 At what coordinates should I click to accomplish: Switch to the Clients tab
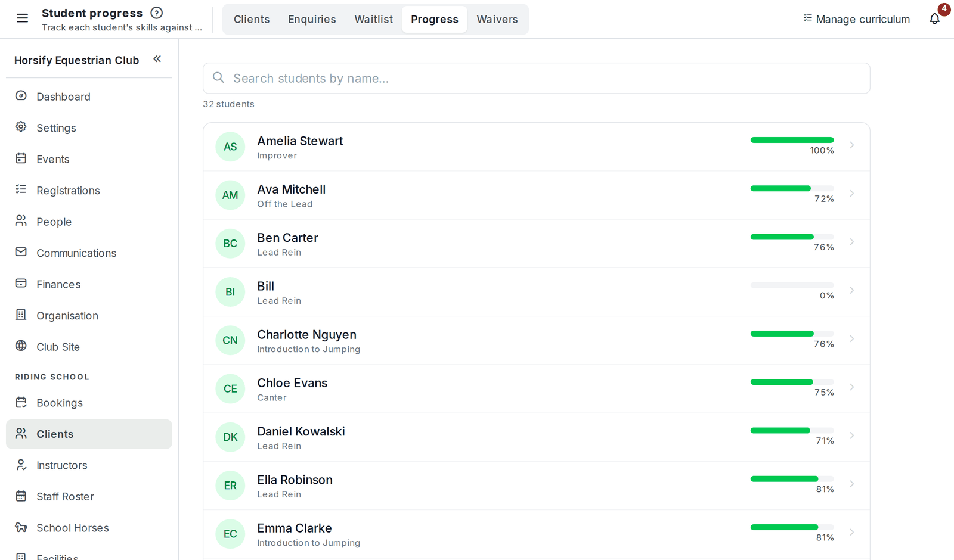pyautogui.click(x=252, y=19)
